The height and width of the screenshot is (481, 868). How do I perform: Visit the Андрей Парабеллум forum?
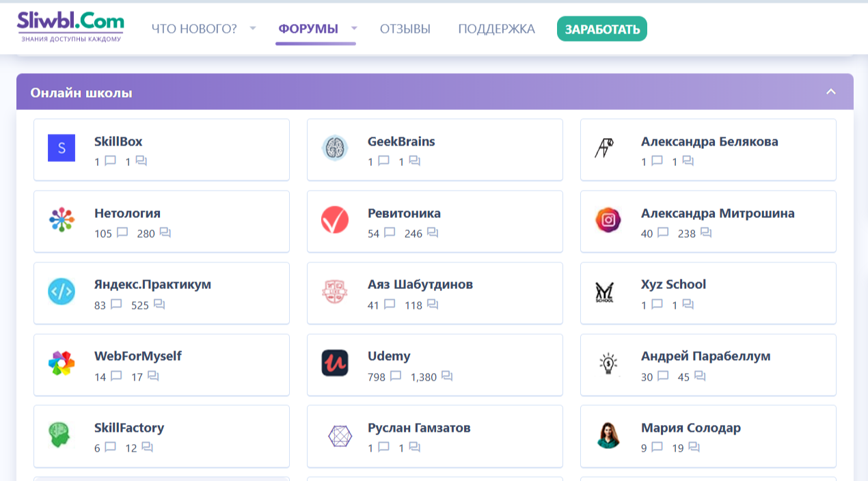pos(706,356)
